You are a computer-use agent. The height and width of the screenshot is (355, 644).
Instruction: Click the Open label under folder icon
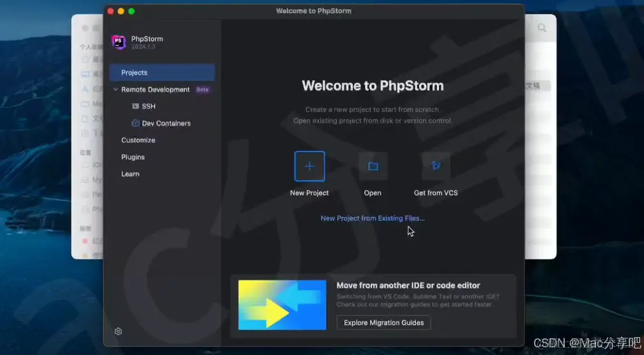372,193
